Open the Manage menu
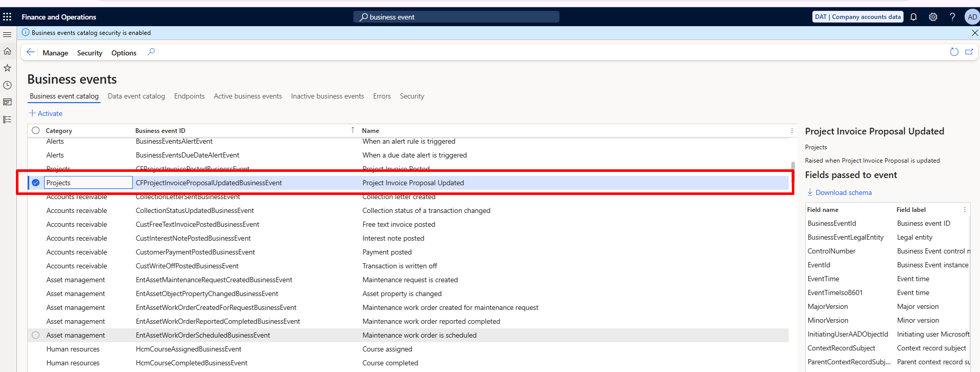 tap(55, 53)
